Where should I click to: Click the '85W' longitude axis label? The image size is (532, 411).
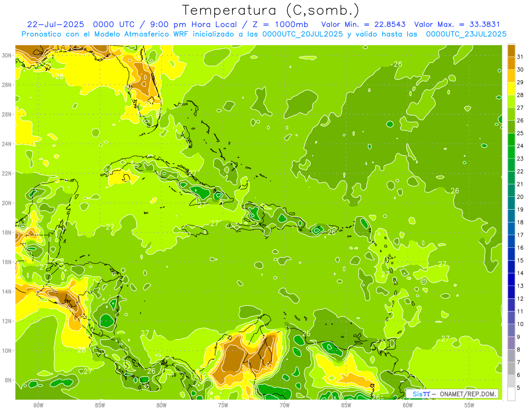coord(100,405)
